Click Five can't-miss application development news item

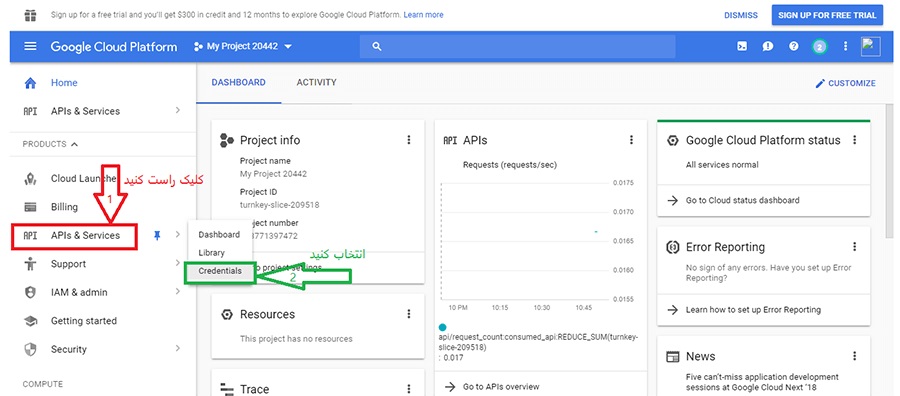click(762, 383)
